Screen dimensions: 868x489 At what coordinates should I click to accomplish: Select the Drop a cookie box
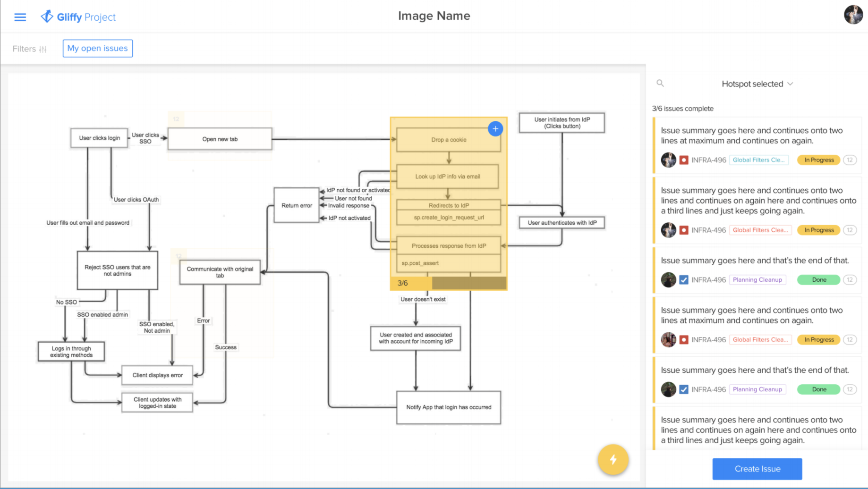tap(448, 140)
